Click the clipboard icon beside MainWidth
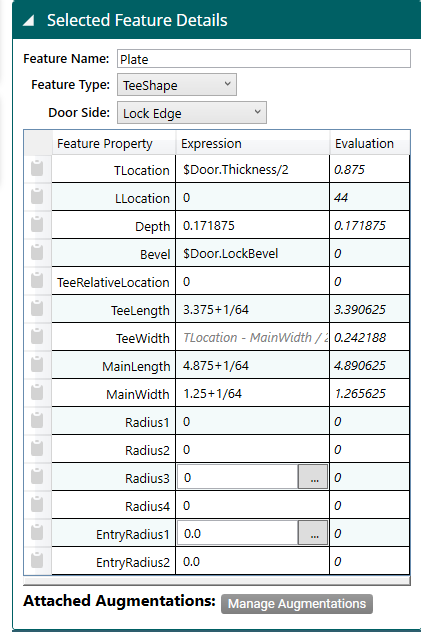421x632 pixels. pyautogui.click(x=37, y=392)
